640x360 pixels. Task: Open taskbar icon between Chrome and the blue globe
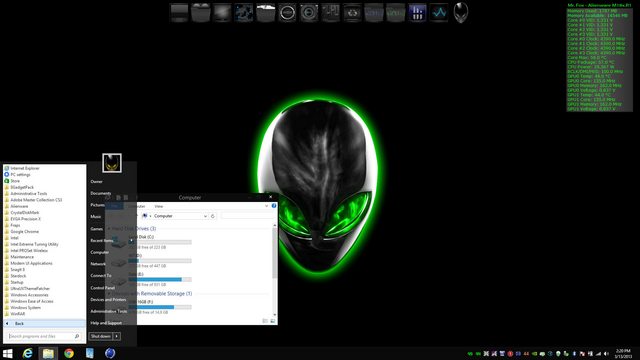pos(90,353)
